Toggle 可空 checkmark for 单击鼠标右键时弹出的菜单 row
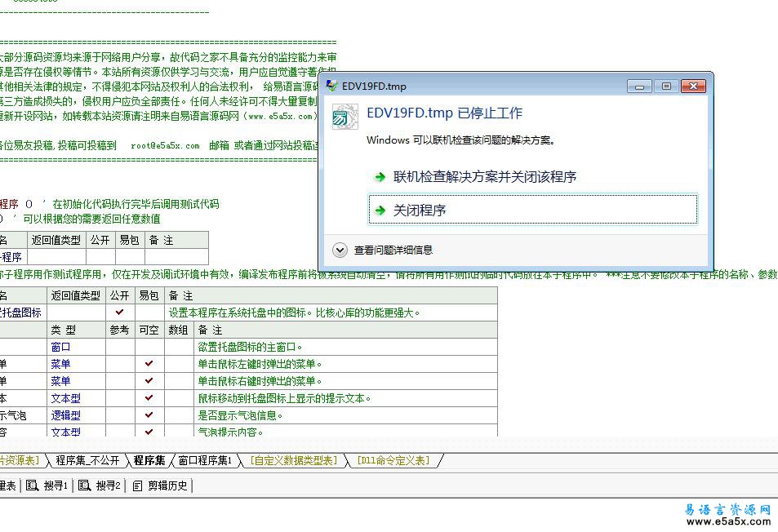Image resolution: width=778 pixels, height=532 pixels. coord(149,381)
